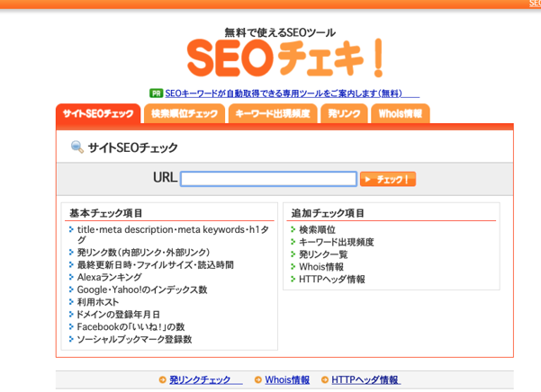
Task: Open the サイトSEOチェック tab
Action: tap(98, 113)
